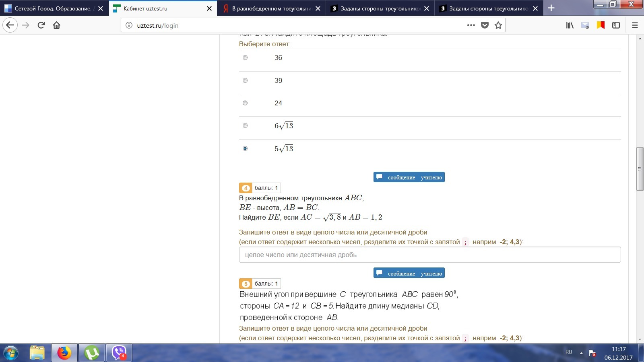The image size is (644, 362).
Task: Toggle the sidebar view icon
Action: click(x=616, y=25)
